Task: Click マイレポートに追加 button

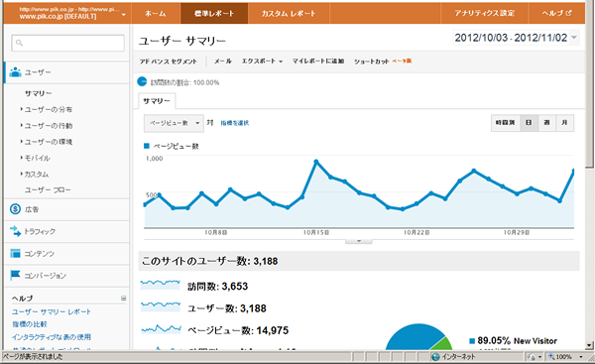Action: [x=318, y=61]
